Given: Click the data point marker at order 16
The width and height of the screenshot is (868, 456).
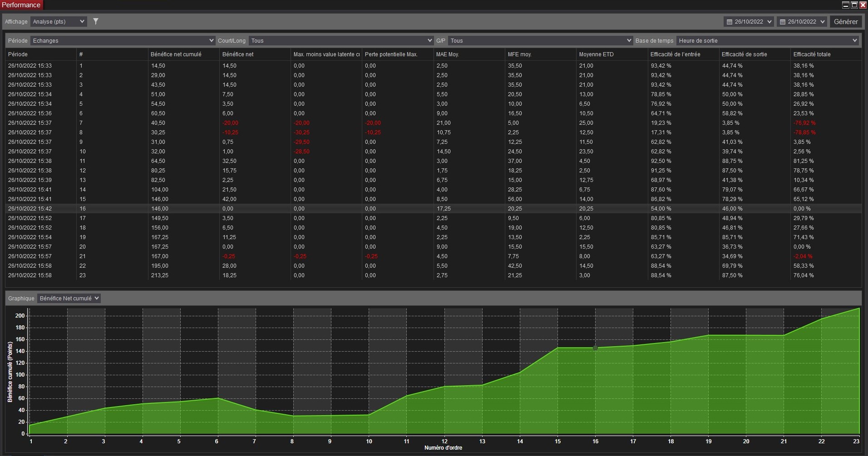Looking at the screenshot, I should click(x=595, y=348).
